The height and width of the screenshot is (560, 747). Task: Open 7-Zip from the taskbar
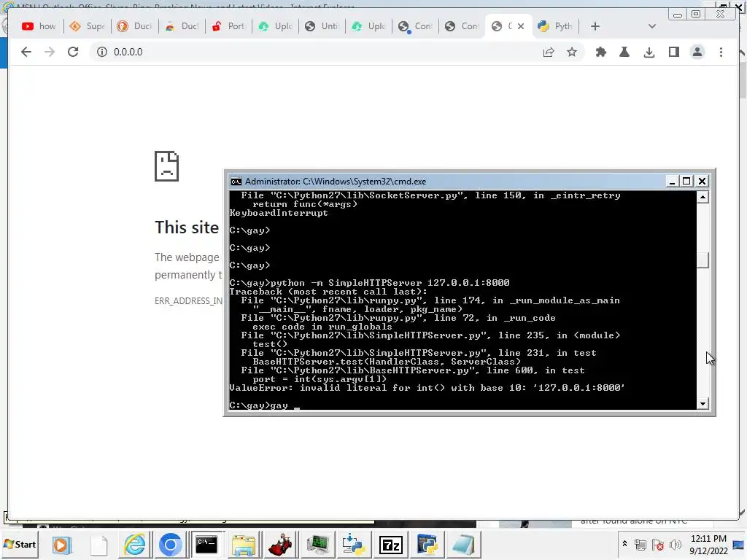coord(391,545)
